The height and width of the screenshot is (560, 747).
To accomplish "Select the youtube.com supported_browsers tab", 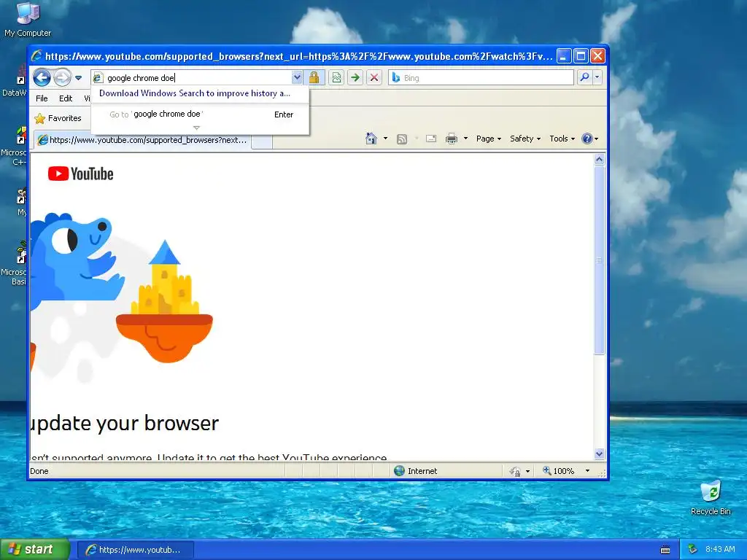I will (x=142, y=140).
